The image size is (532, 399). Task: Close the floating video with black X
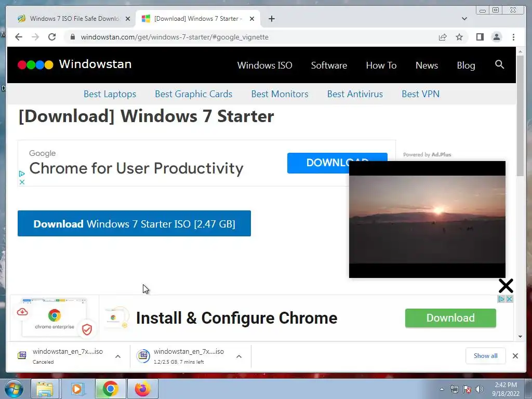tap(506, 286)
